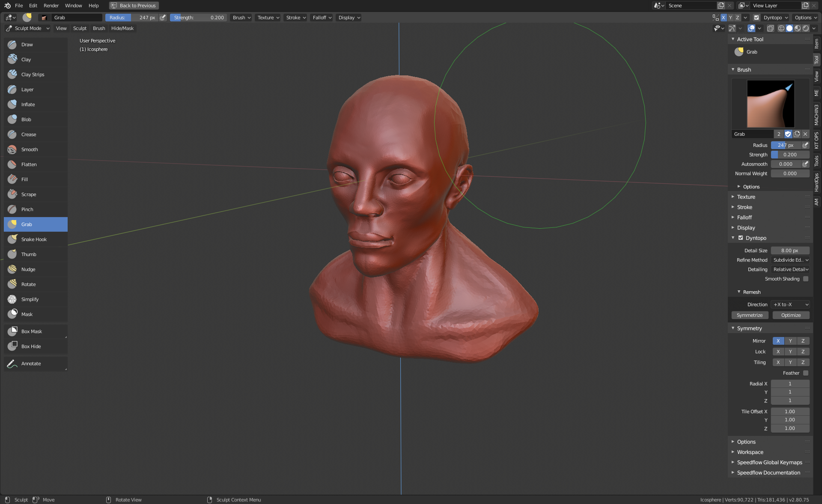This screenshot has height=504, width=822.
Task: Pick the Annotate tool
Action: click(x=31, y=364)
